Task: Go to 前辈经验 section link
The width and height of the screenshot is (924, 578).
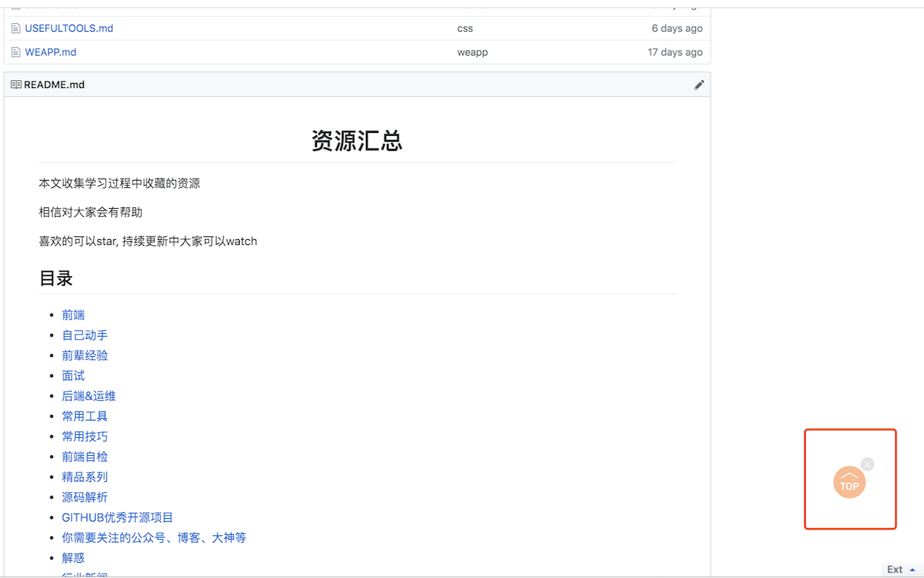Action: point(85,355)
